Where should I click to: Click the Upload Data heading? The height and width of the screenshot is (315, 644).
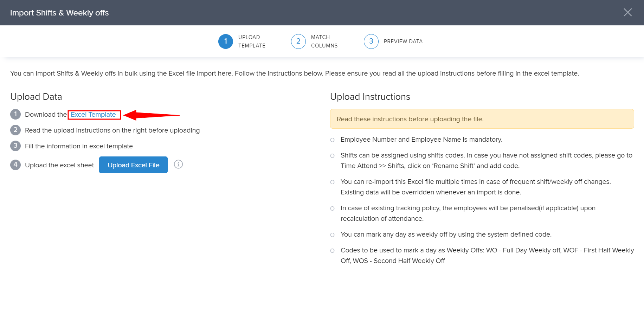pos(36,97)
